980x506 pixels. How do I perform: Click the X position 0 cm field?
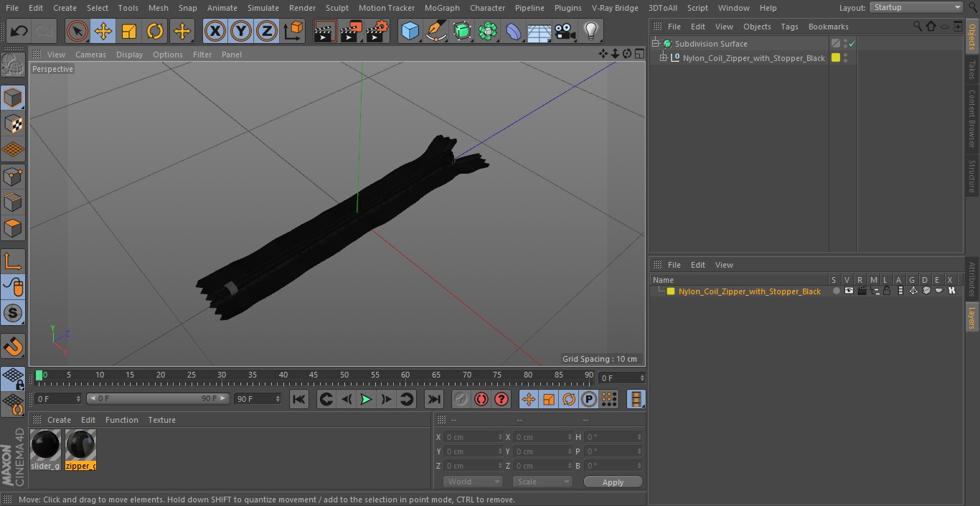point(473,437)
